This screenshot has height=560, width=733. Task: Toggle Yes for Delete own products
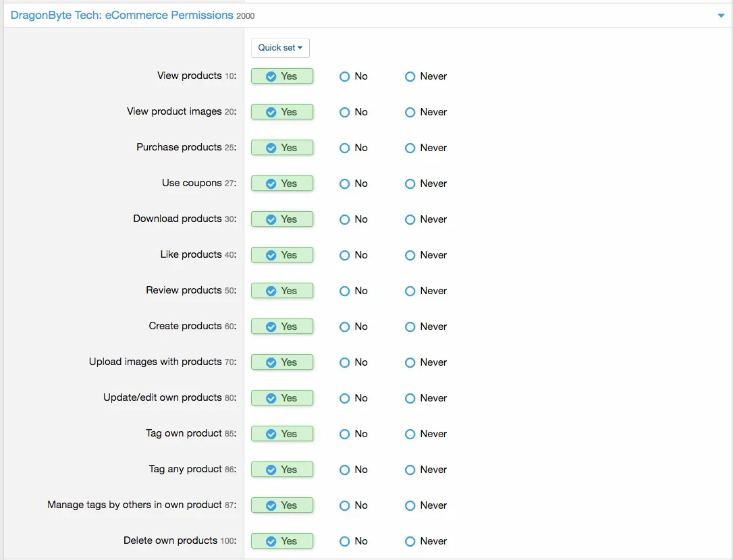[x=282, y=540]
